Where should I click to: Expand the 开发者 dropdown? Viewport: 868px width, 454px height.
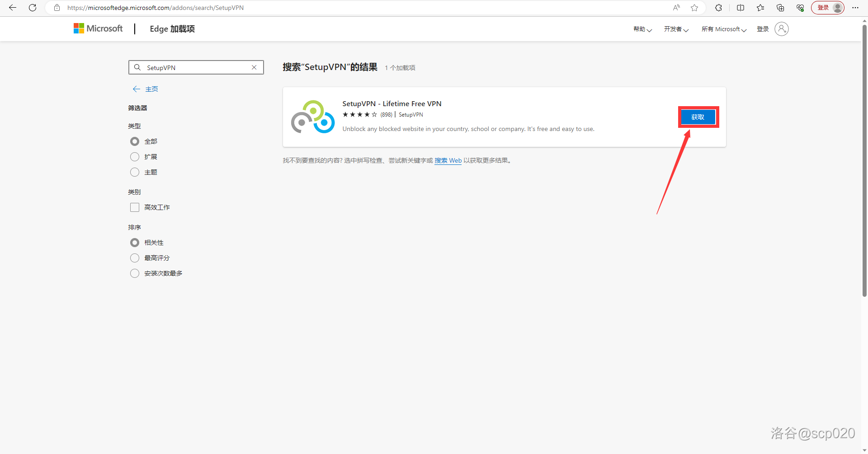[676, 29]
